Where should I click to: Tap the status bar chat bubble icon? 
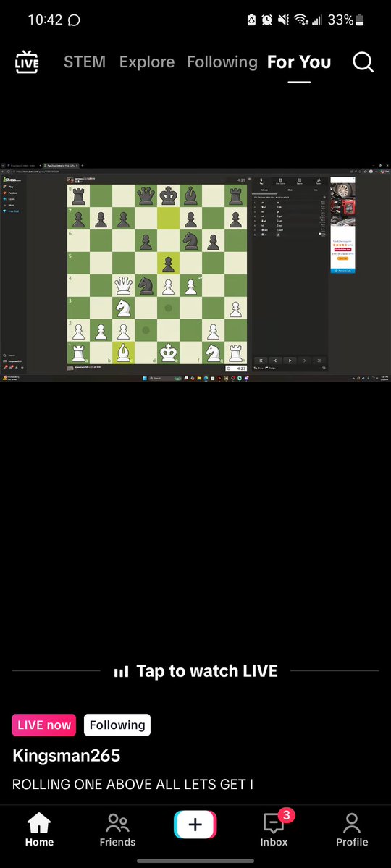74,20
